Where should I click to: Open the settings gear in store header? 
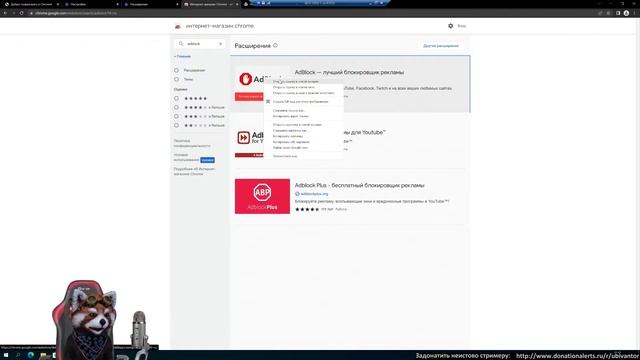click(451, 26)
